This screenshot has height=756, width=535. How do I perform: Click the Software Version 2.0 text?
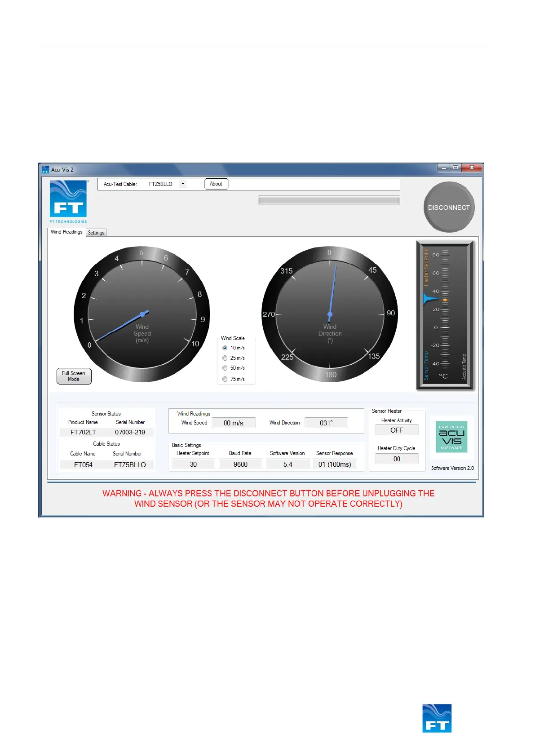click(x=452, y=469)
